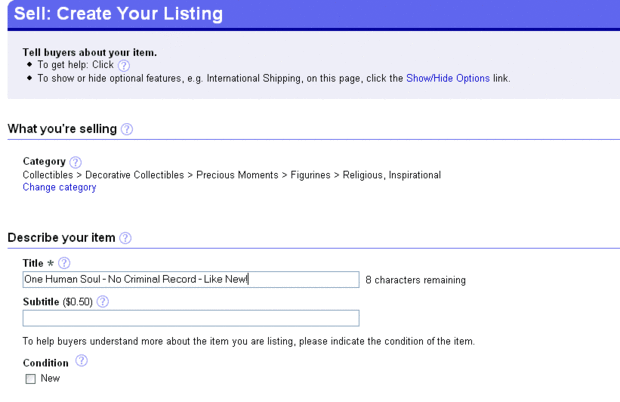Open help for 'What you're selling' section

[127, 129]
